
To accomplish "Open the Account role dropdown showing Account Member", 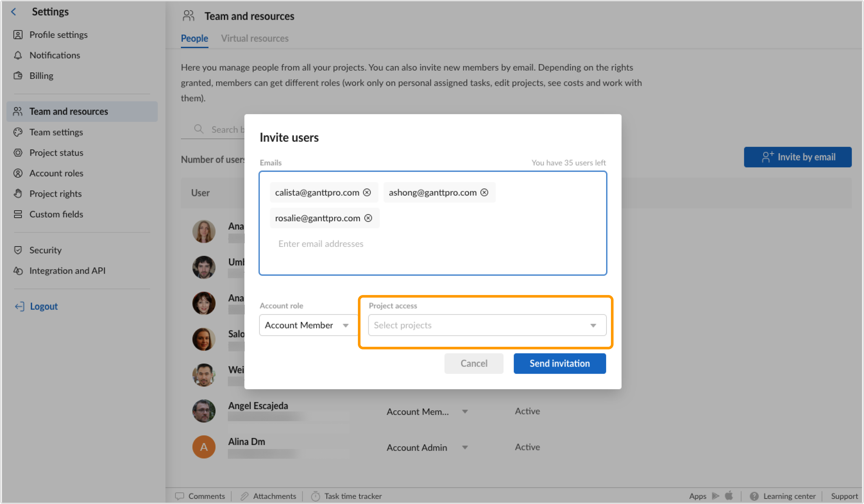I will point(307,325).
